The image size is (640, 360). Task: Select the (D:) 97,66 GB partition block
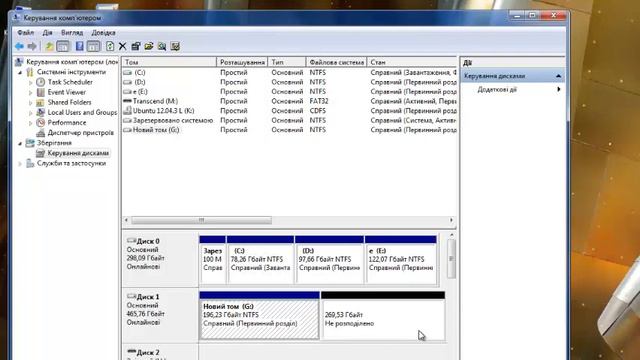click(x=329, y=259)
